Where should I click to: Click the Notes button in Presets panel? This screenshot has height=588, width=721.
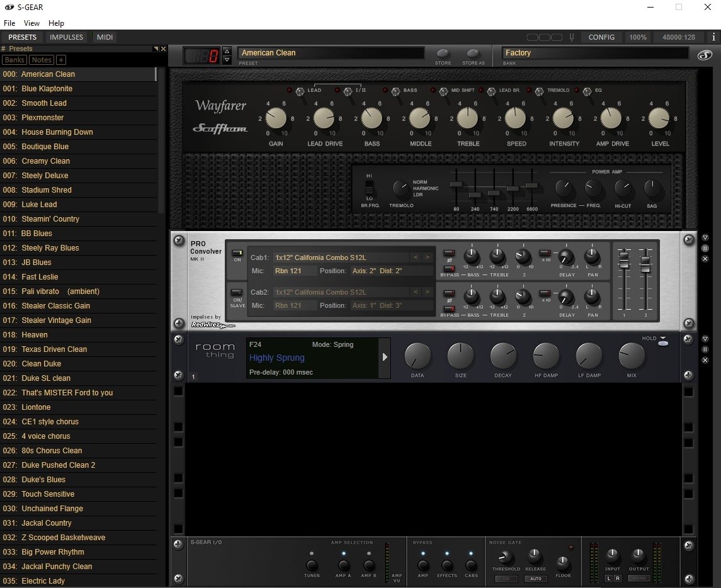tap(42, 60)
